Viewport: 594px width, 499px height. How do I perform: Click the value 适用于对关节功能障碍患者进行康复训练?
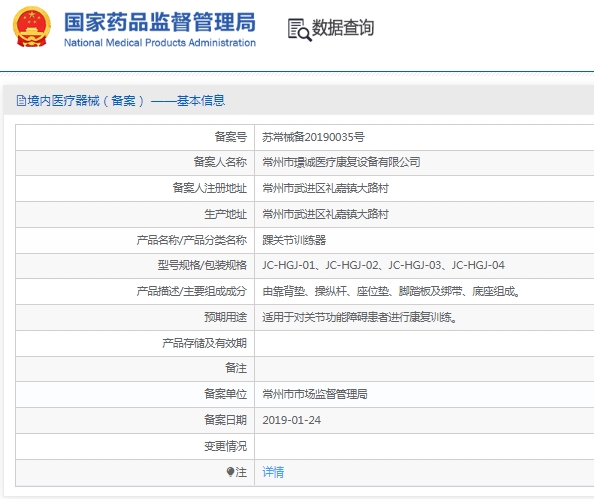[x=360, y=317]
